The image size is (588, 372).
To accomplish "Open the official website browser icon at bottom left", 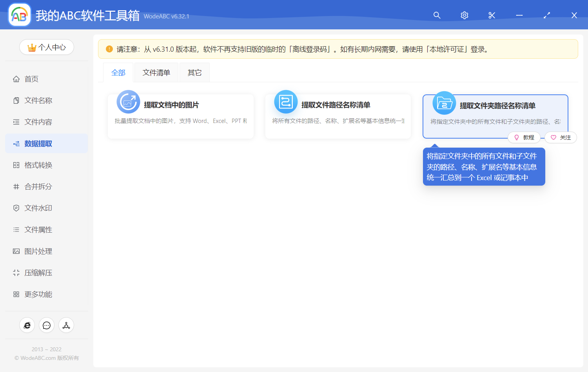I will (x=27, y=325).
